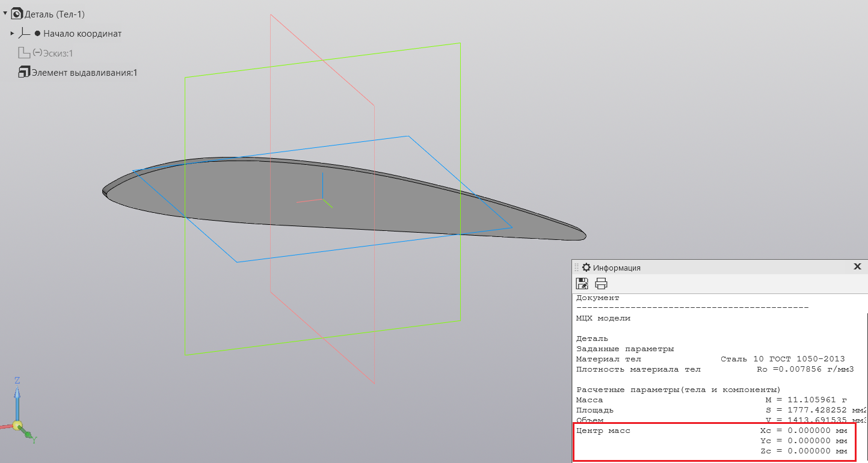
Task: Print the Информация report
Action: coord(601,284)
